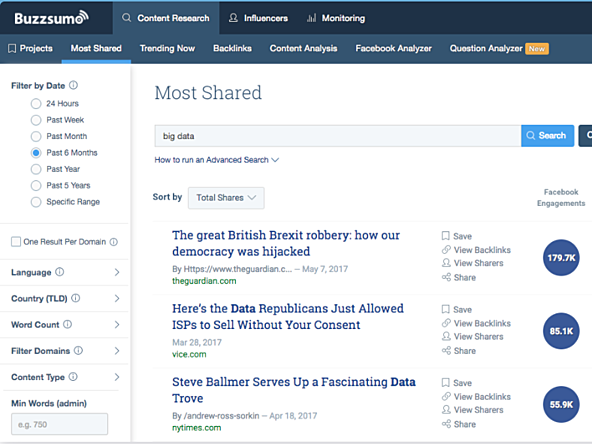The height and width of the screenshot is (444, 592).
Task: Expand How to run an Advanced Search
Action: coord(217,160)
